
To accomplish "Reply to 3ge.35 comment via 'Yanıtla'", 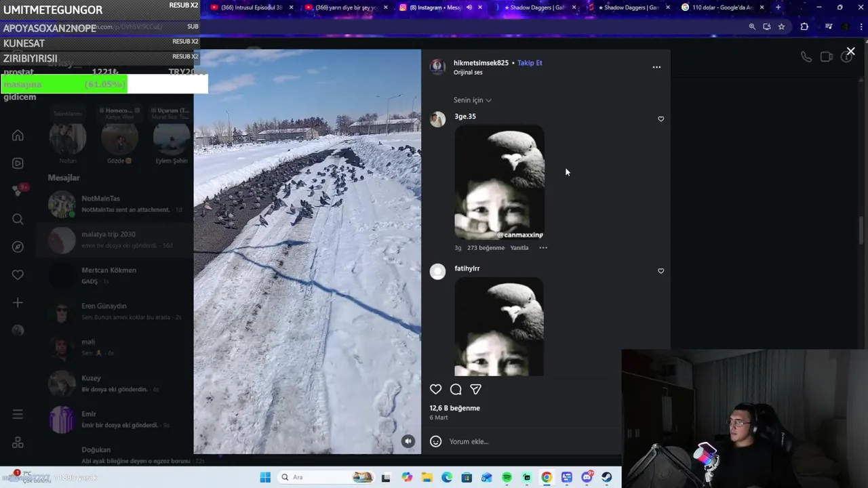I will 519,248.
